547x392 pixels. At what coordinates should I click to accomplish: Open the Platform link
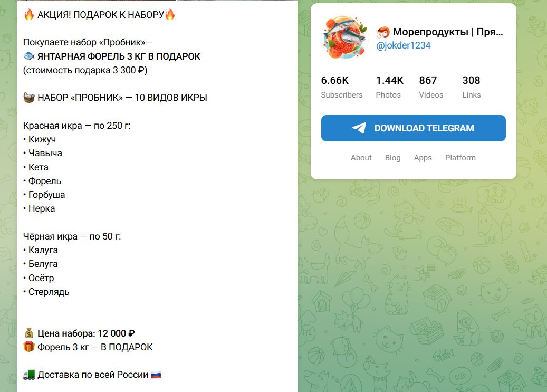[460, 158]
